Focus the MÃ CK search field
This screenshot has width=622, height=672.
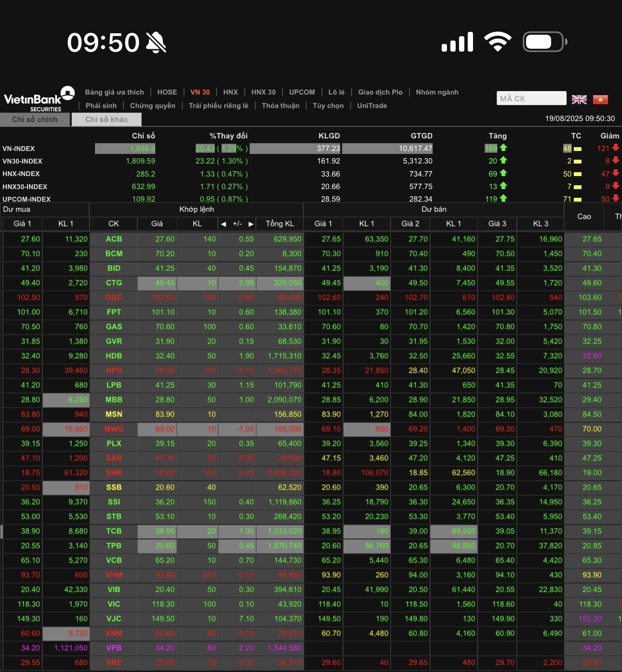(x=531, y=98)
